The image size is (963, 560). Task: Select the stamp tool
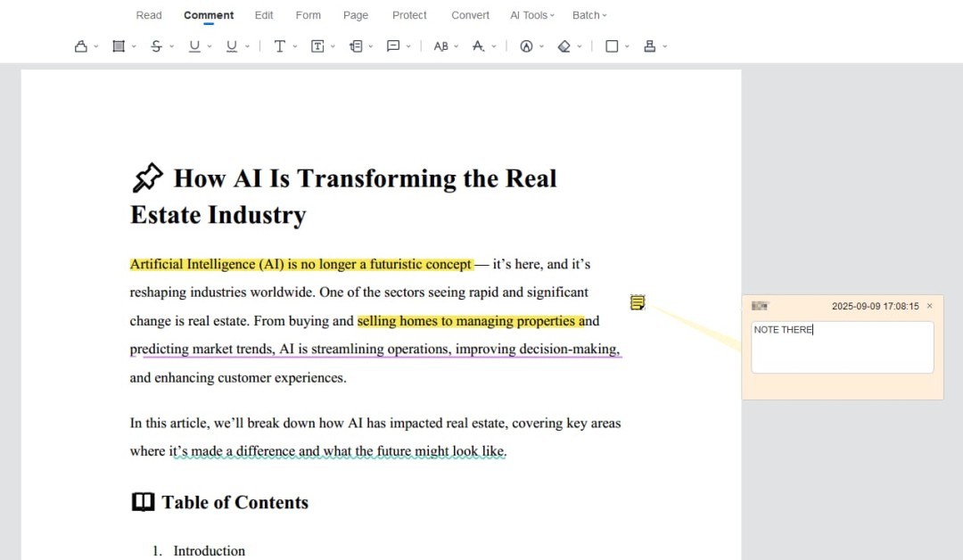click(x=650, y=46)
